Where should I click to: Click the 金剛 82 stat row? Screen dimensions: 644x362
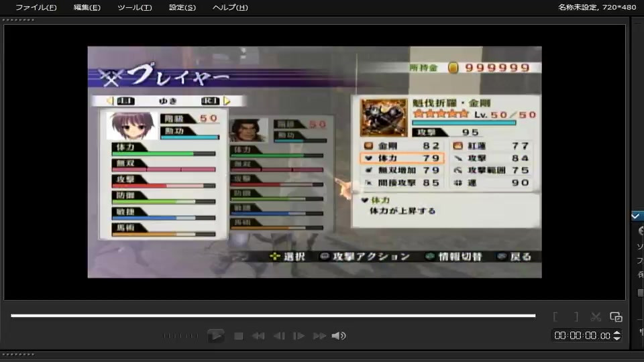coord(402,145)
